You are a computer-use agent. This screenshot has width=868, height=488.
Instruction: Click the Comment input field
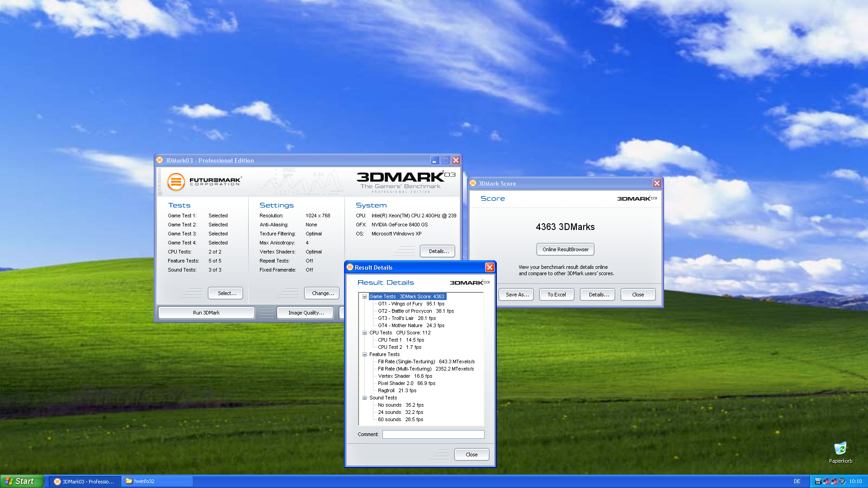(x=433, y=435)
